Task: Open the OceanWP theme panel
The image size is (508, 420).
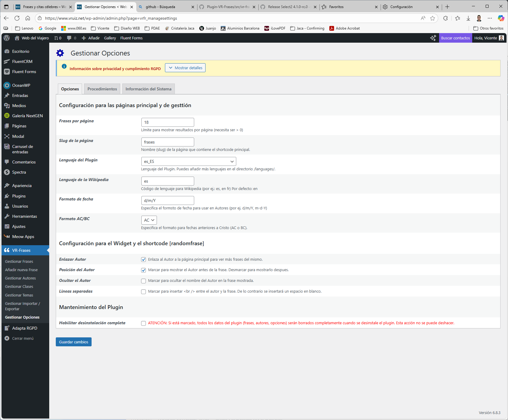Action: pyautogui.click(x=21, y=85)
